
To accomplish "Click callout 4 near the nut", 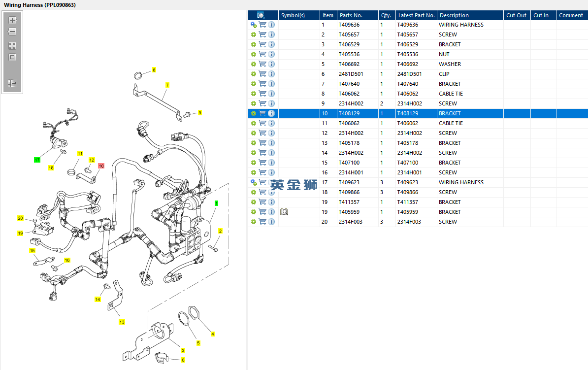I will pos(213,334).
